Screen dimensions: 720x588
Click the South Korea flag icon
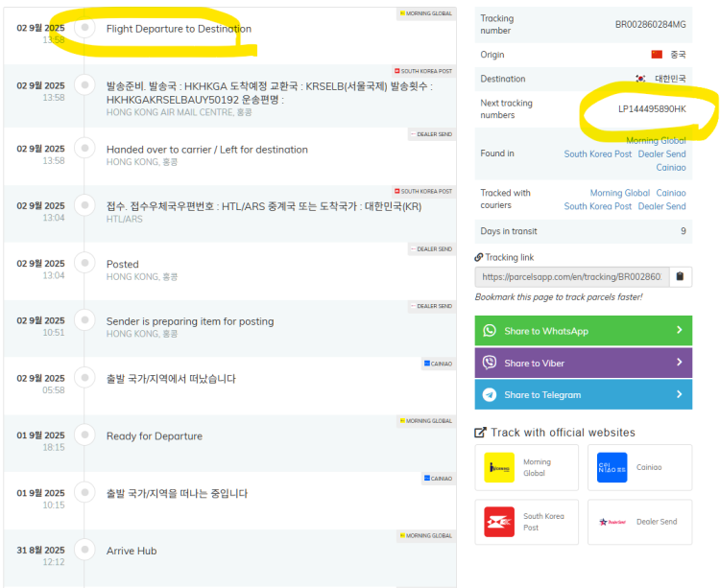tap(640, 79)
